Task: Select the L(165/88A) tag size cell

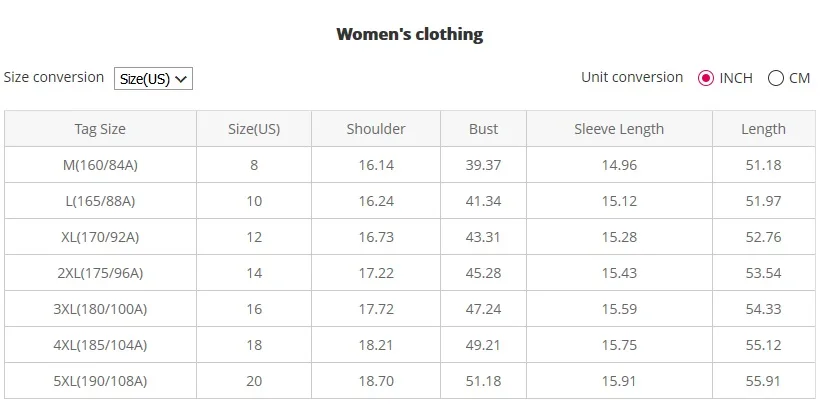Action: (x=100, y=201)
